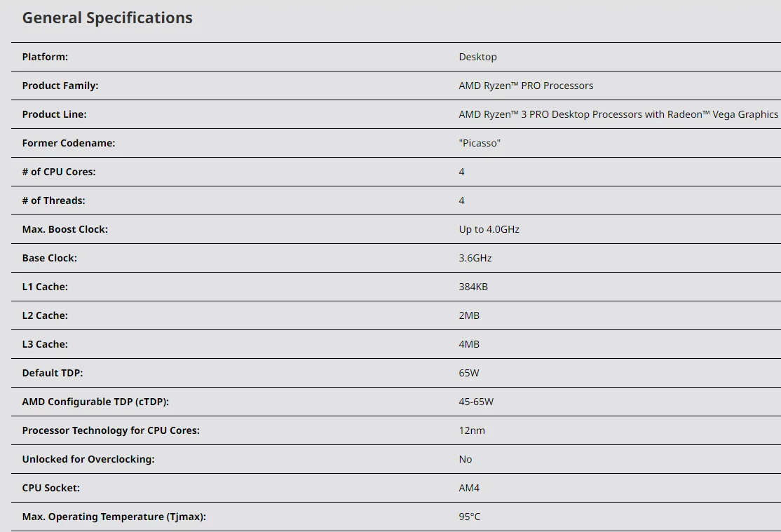Click the # of CPU Cores label
The image size is (781, 532).
[59, 172]
